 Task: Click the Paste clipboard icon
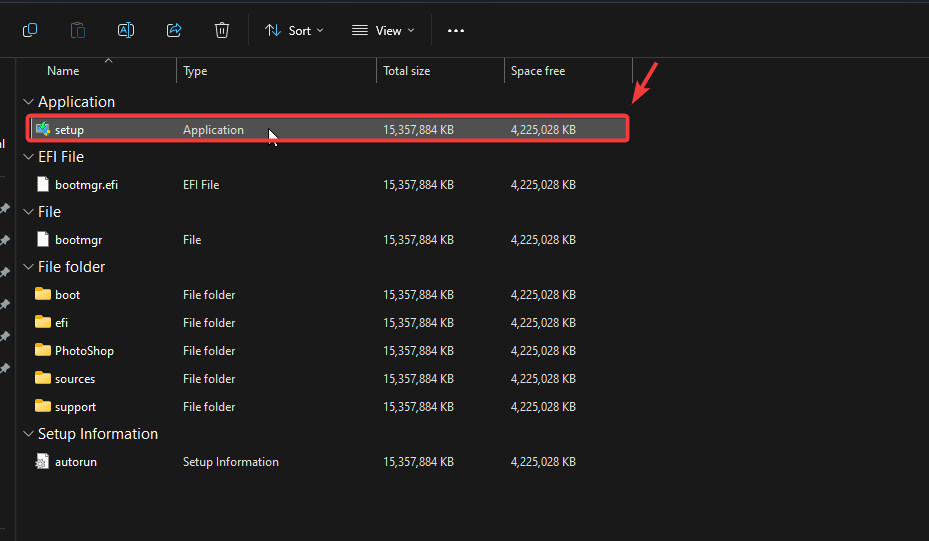(78, 30)
